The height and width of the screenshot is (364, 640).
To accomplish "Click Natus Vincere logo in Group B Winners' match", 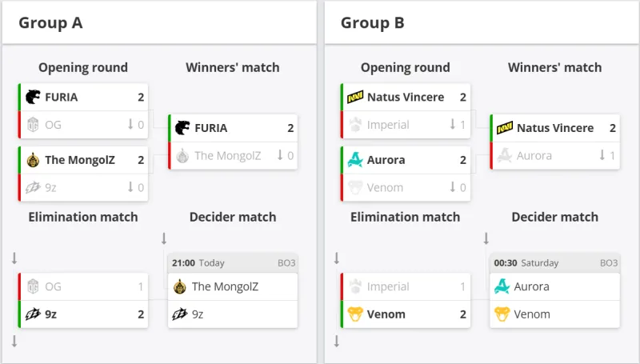I will [x=504, y=128].
